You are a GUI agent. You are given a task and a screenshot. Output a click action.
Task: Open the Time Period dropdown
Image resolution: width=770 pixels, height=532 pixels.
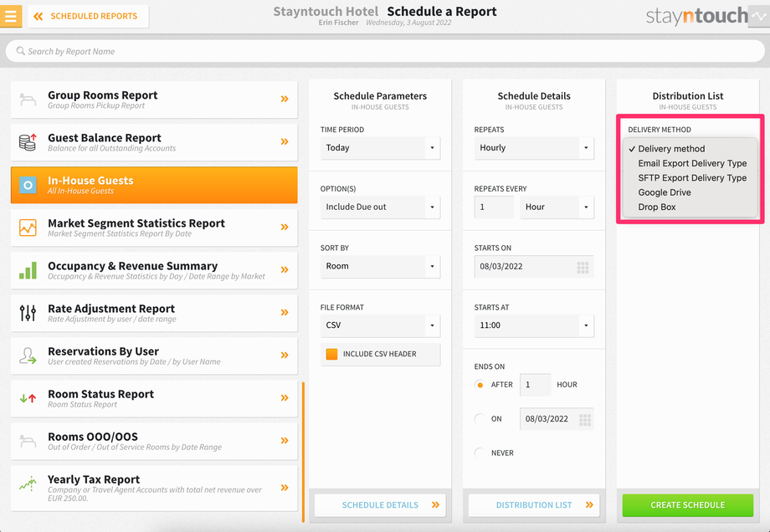coord(380,148)
